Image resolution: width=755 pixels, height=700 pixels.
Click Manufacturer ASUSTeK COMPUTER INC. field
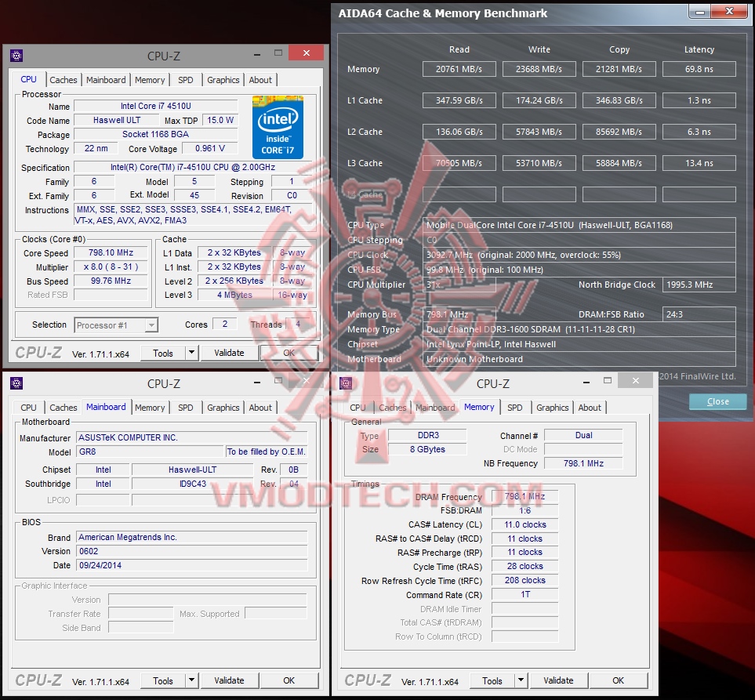pyautogui.click(x=191, y=437)
